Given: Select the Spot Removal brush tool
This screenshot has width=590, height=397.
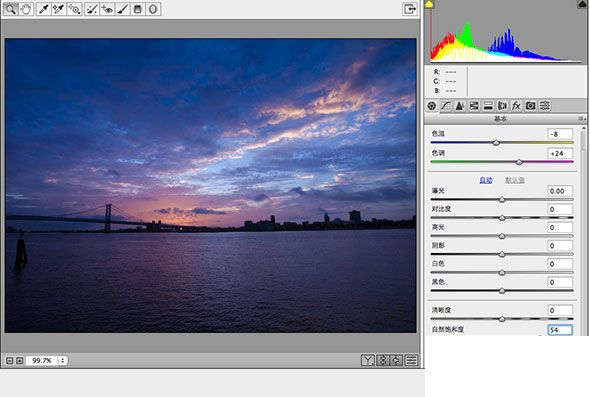Looking at the screenshot, I should click(x=91, y=9).
